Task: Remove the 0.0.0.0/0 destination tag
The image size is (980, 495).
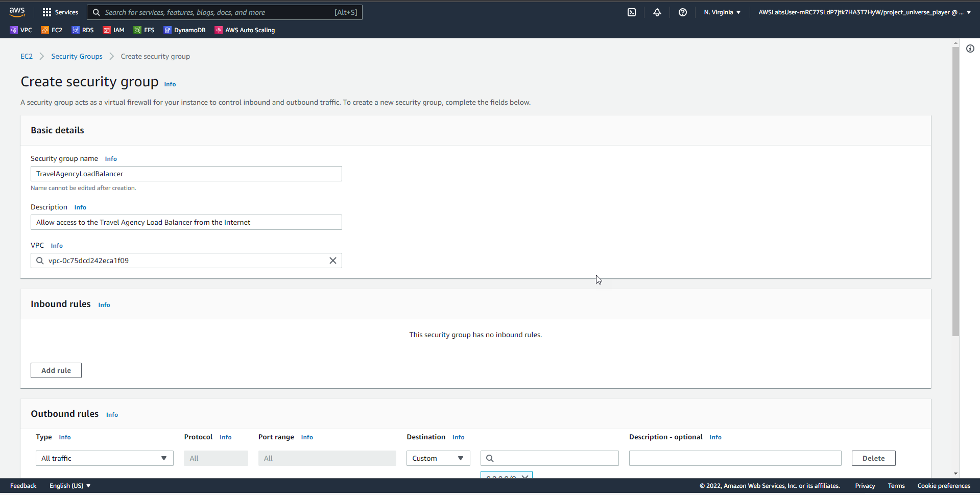Action: point(524,477)
